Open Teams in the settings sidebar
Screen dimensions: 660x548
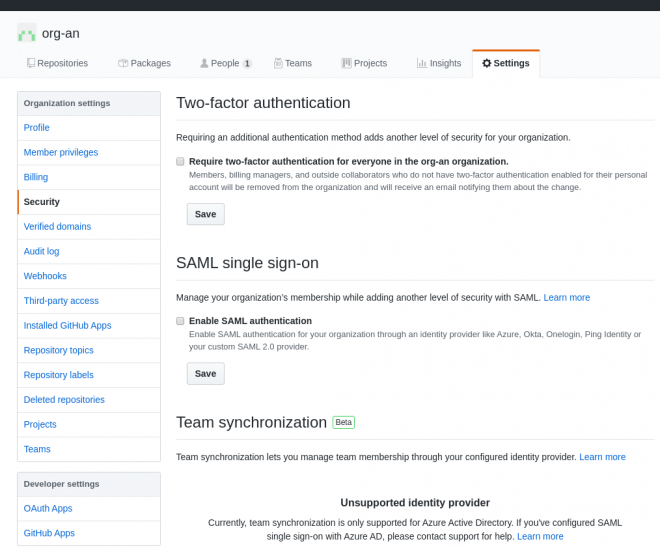coord(89,449)
